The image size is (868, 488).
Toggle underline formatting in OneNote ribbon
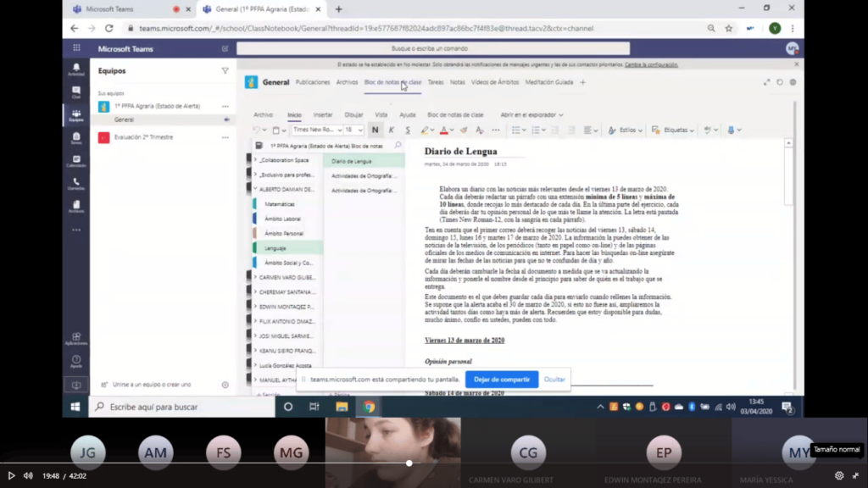click(408, 130)
